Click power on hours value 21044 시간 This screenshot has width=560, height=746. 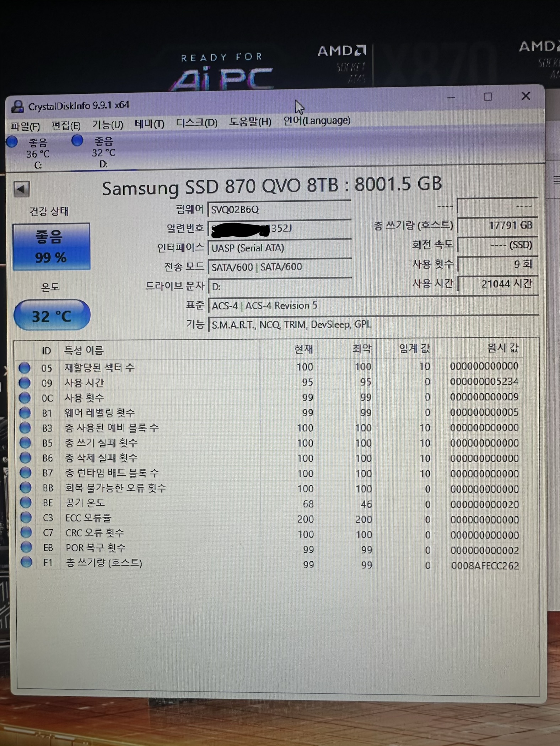pyautogui.click(x=498, y=283)
